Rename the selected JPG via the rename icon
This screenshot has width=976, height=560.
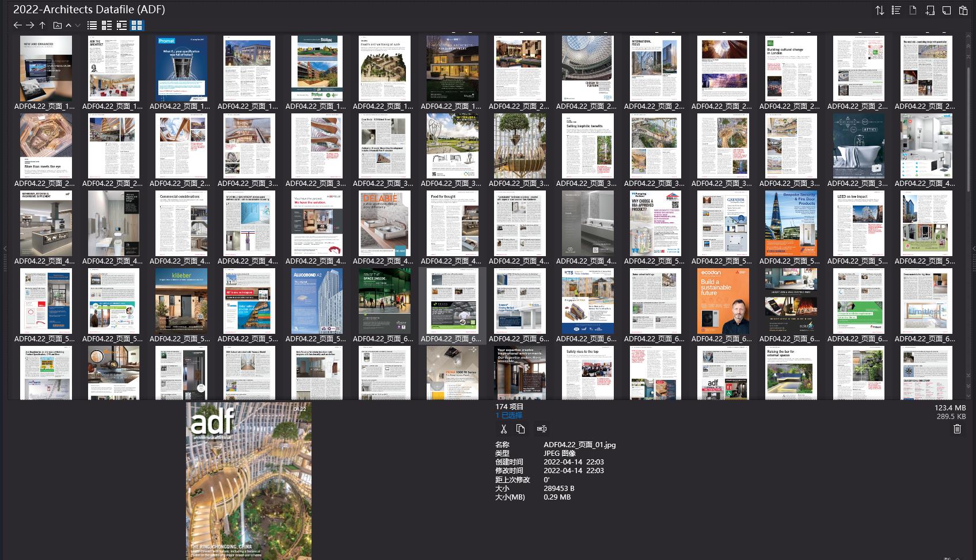coord(541,429)
